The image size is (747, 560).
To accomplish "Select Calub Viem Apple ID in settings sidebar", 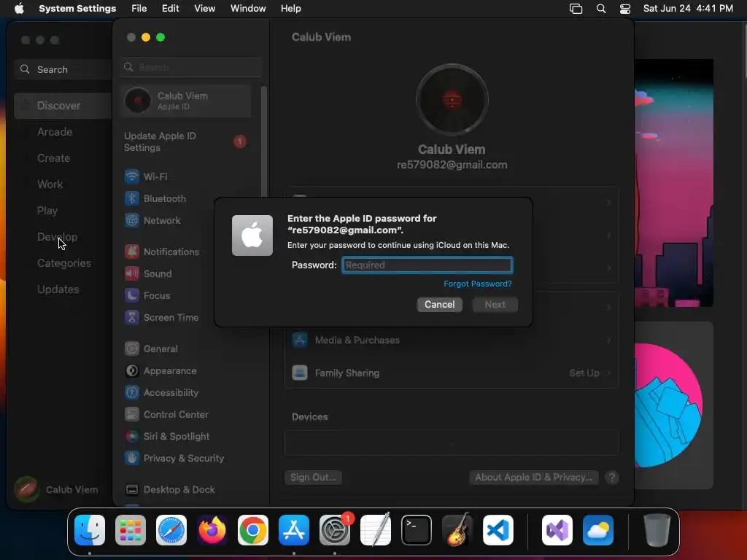I will pyautogui.click(x=186, y=101).
